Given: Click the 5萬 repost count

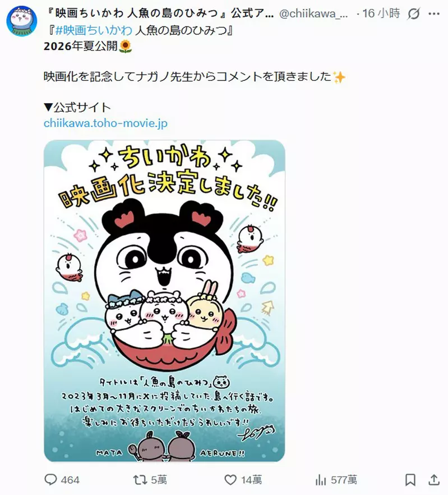Looking at the screenshot, I should pos(159,480).
